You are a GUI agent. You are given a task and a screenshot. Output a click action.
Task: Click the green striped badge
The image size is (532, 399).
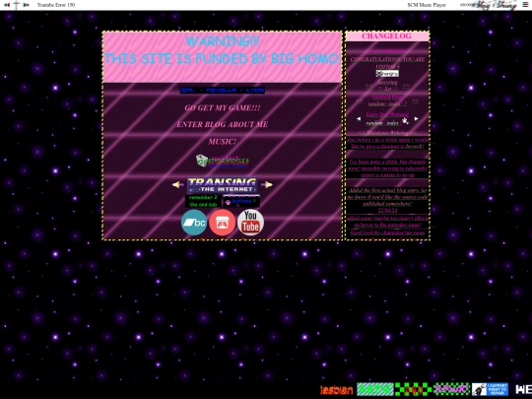point(375,389)
